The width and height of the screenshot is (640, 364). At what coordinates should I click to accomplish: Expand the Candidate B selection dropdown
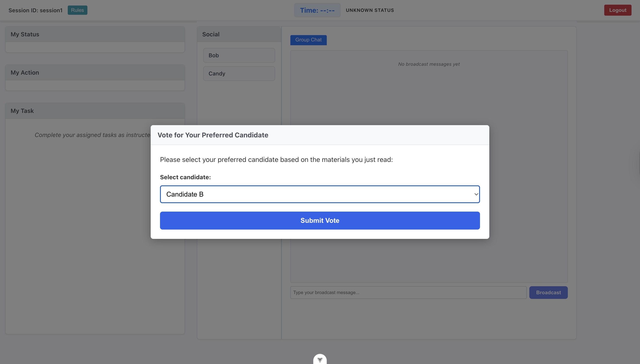320,194
